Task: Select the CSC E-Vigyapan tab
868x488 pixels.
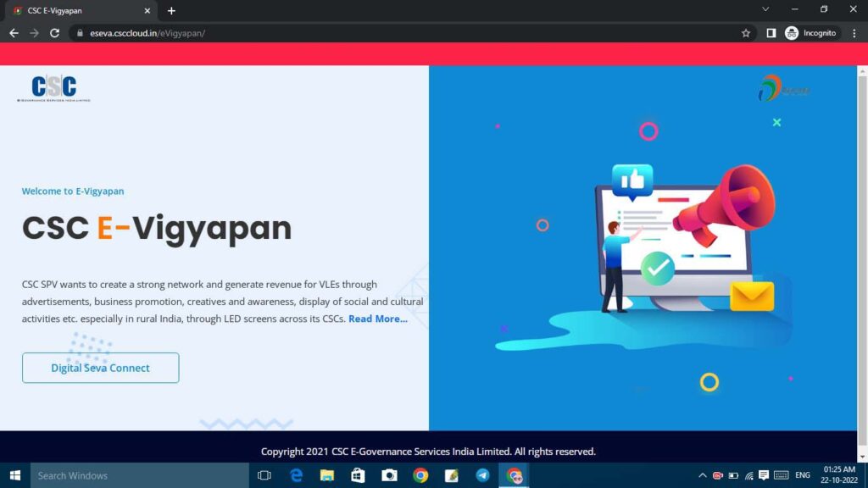Action: pyautogui.click(x=81, y=10)
